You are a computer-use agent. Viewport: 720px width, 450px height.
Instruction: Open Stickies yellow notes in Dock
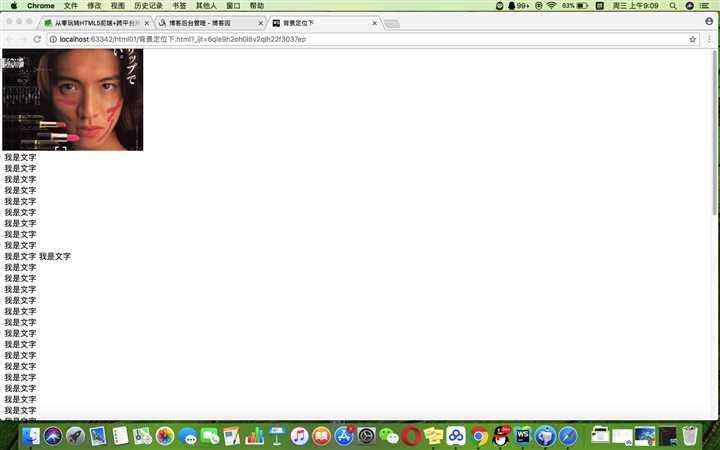433,436
